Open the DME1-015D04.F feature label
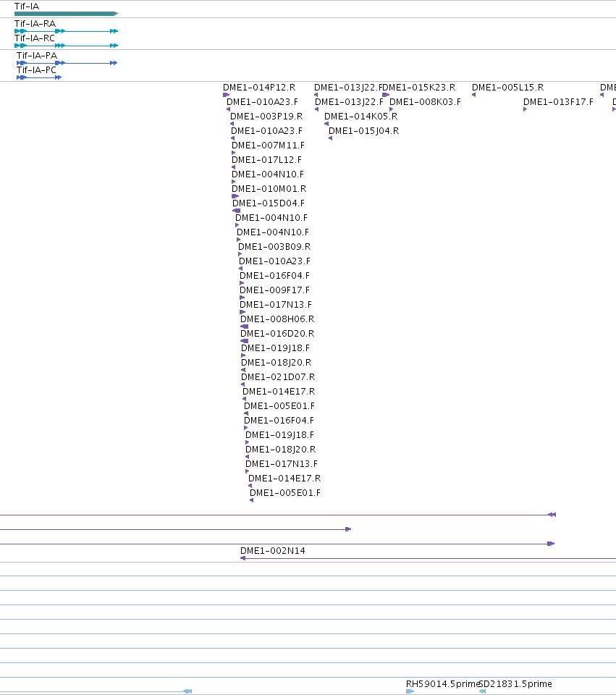 [x=269, y=203]
